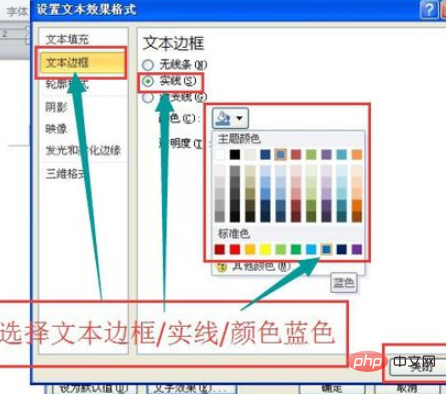Click the 文字效果 button in the back dialog
446x394 pixels.
pos(192,389)
